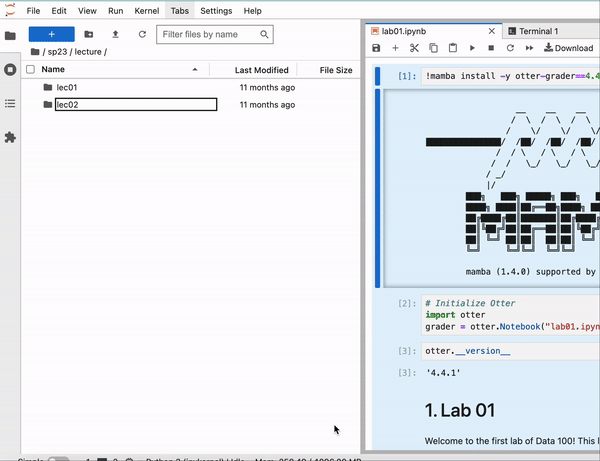This screenshot has width=600, height=461.
Task: Open the File Browser sidebar tab
Action: (10, 36)
